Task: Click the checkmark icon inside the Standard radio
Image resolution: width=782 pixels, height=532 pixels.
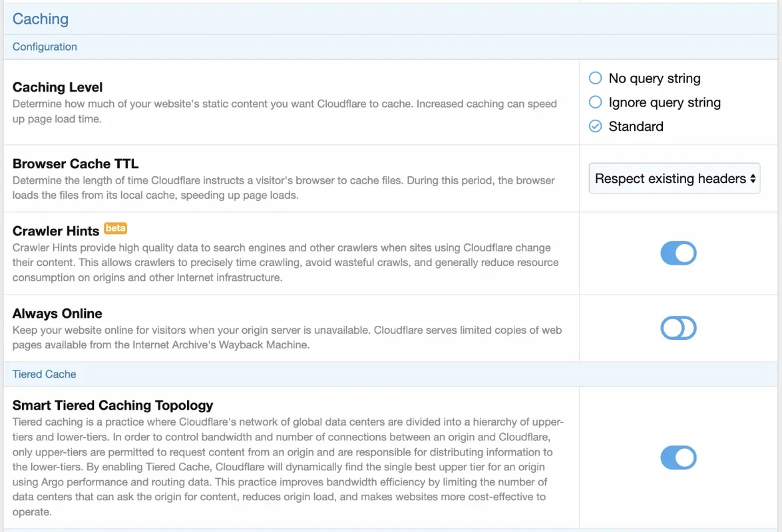Action: (x=595, y=126)
